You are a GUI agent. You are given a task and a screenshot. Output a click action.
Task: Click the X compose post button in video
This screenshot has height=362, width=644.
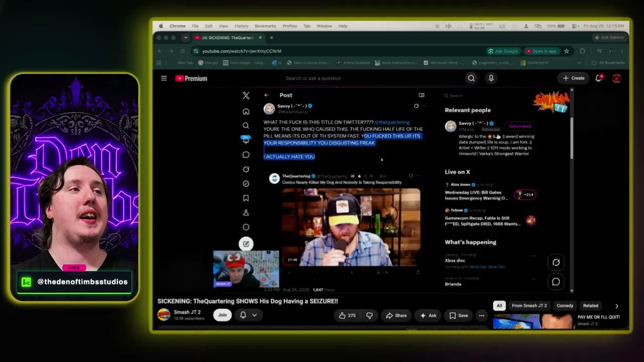click(x=246, y=244)
